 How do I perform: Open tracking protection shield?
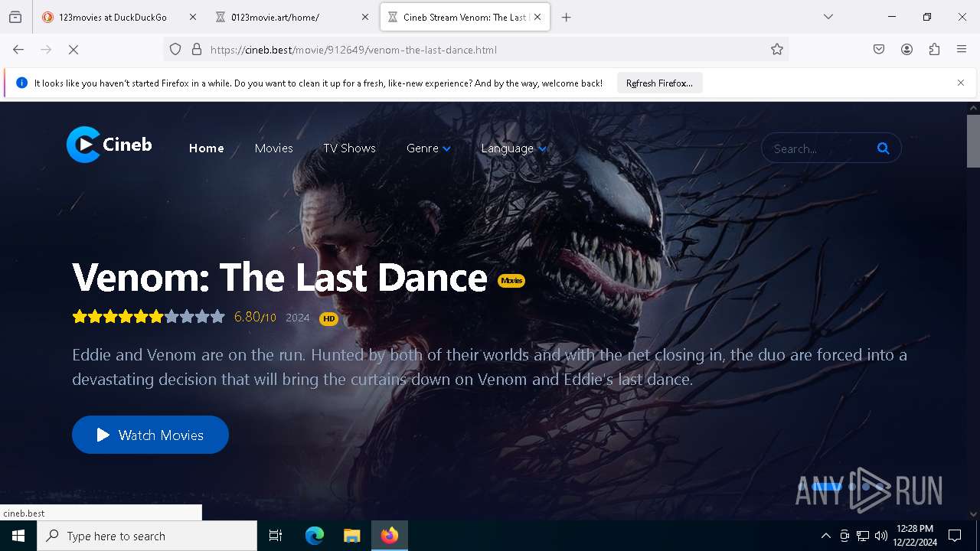click(175, 50)
